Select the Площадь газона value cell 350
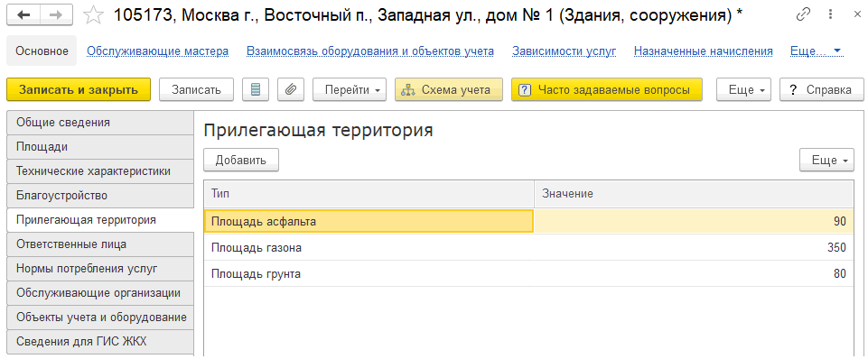 694,248
